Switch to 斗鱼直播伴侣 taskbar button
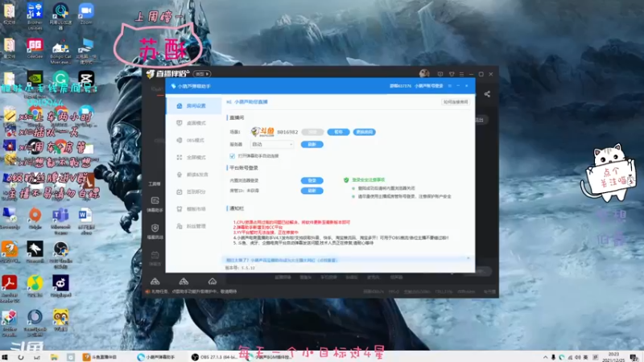644x362 pixels. point(101,357)
